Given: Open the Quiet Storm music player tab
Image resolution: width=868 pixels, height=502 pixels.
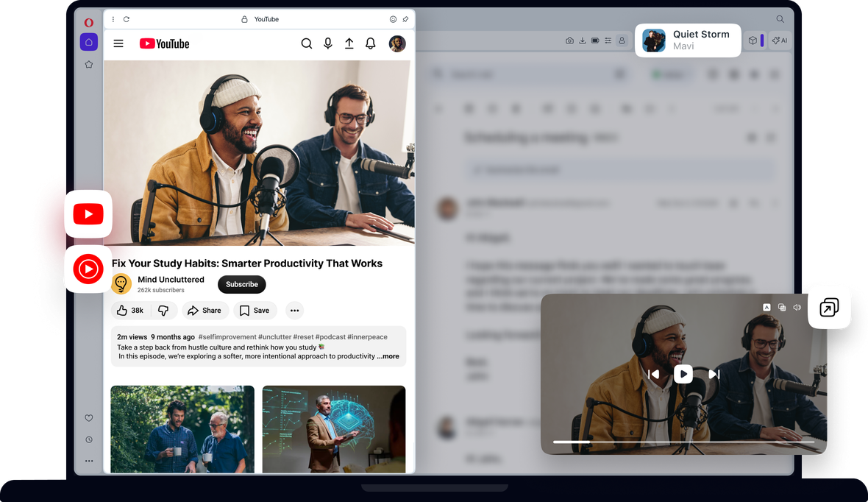Looking at the screenshot, I should tap(688, 40).
